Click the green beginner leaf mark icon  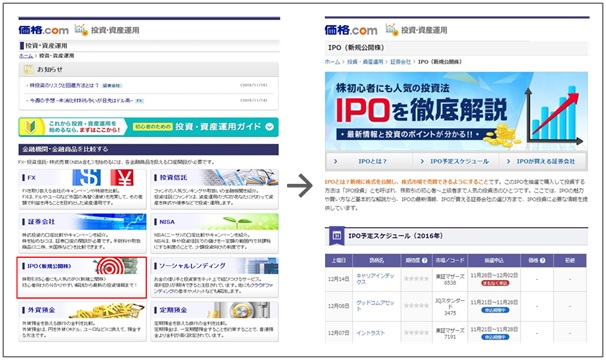[x=30, y=127]
